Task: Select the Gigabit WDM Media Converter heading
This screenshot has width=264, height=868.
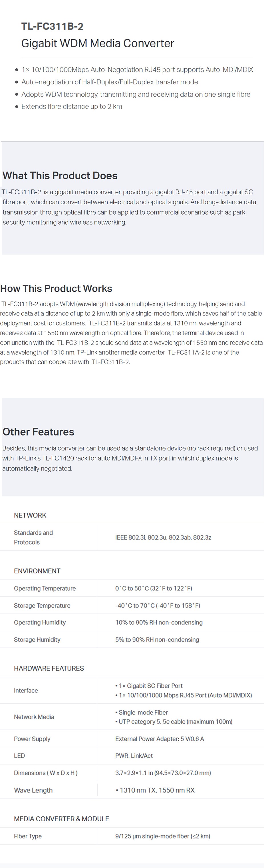Action: click(98, 44)
